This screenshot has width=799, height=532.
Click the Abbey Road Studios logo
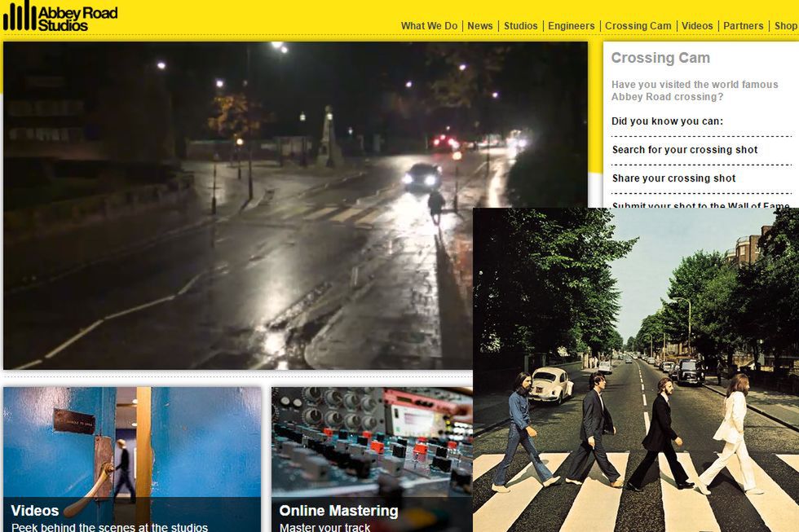(x=60, y=15)
